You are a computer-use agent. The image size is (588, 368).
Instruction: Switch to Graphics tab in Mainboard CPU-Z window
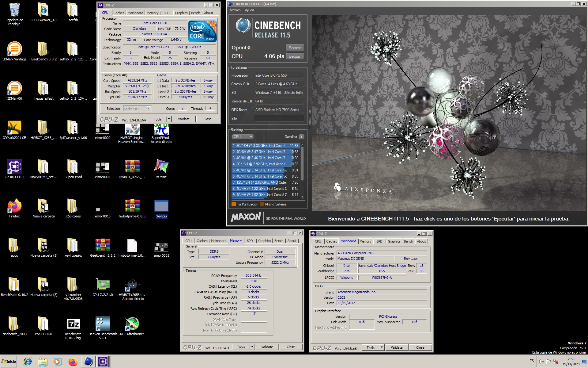click(x=394, y=241)
